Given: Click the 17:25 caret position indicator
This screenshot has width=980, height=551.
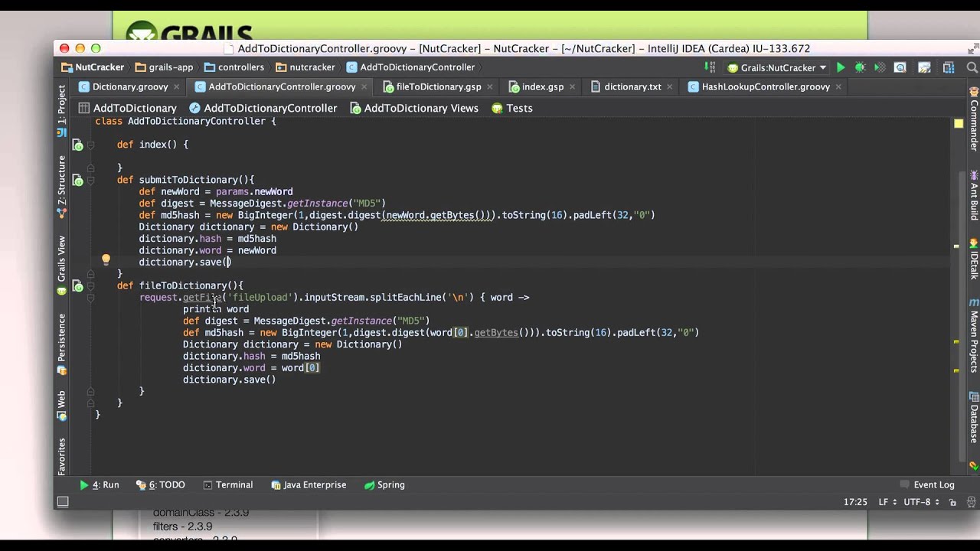Looking at the screenshot, I should (x=855, y=503).
